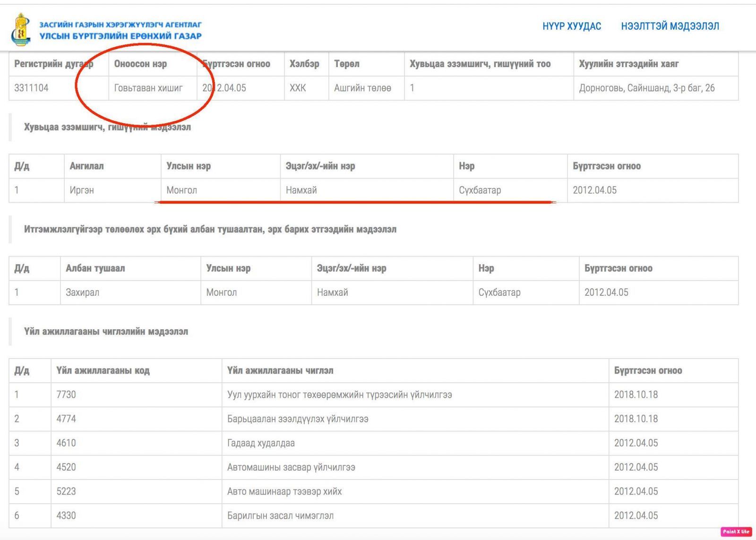
Task: Click the Гадаад худалдаа activity row
Action: [261, 443]
